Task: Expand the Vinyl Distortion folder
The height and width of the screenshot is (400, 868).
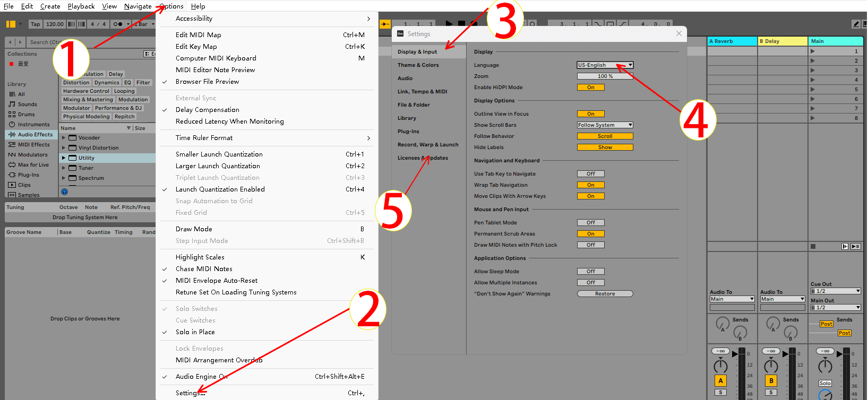Action: tap(64, 148)
